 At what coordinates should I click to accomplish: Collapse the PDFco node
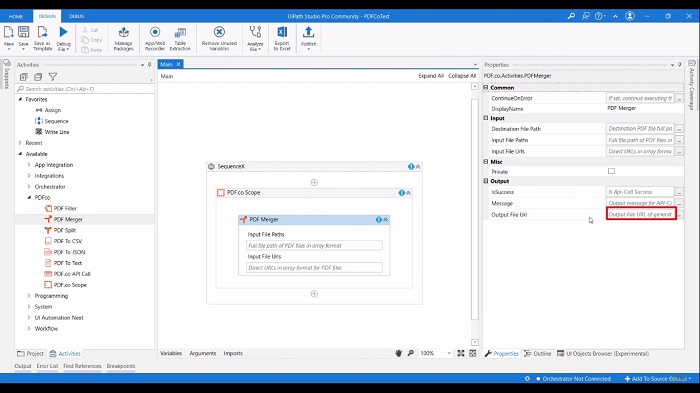click(29, 197)
